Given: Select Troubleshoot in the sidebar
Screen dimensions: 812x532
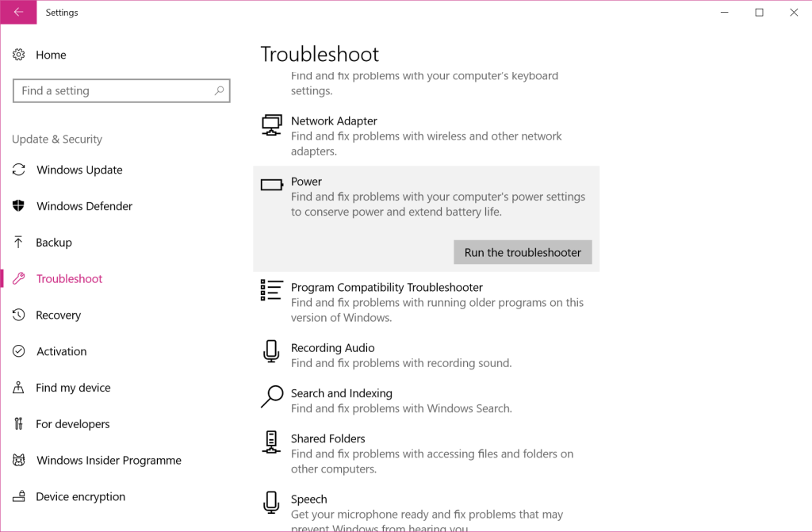Looking at the screenshot, I should coord(70,279).
